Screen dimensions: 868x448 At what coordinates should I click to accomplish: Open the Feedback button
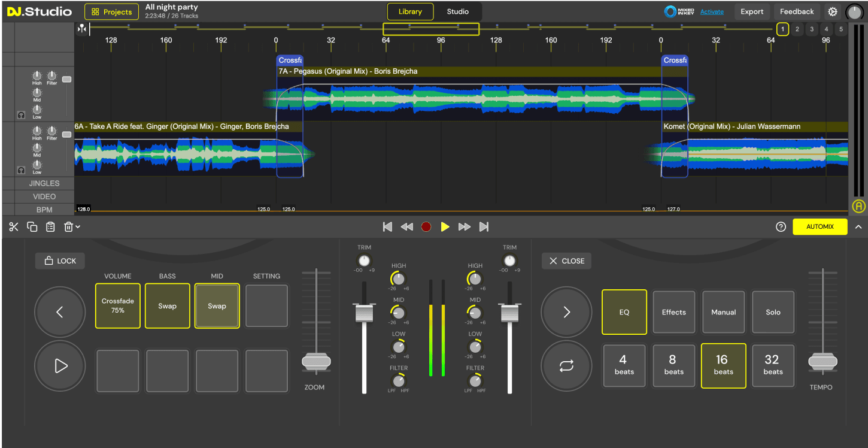797,11
